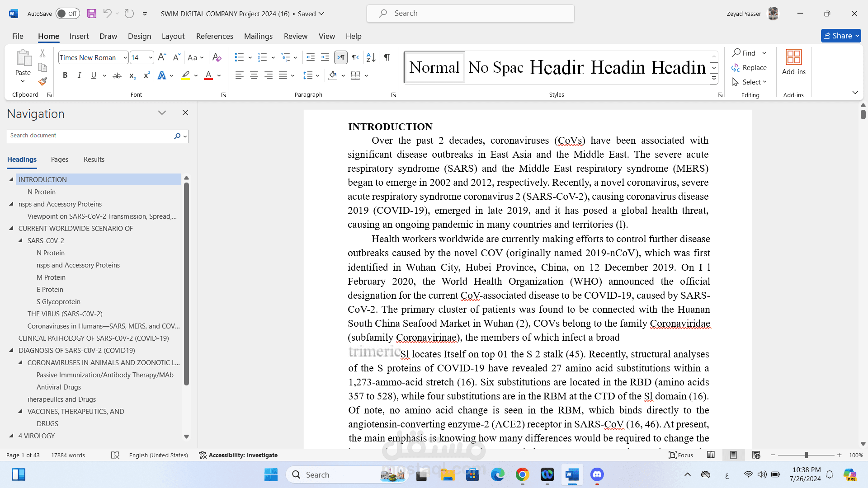The height and width of the screenshot is (488, 868).
Task: Open spelling and grammar check icon
Action: [x=115, y=455]
